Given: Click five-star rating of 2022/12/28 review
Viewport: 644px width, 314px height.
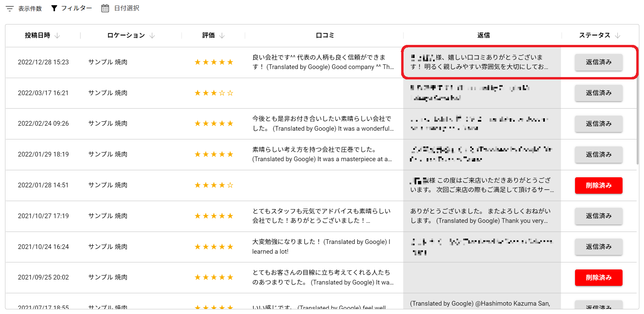Looking at the screenshot, I should click(214, 62).
